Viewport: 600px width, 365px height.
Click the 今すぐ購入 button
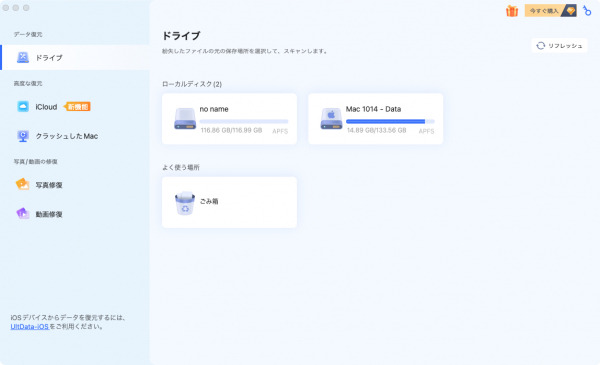[x=551, y=11]
